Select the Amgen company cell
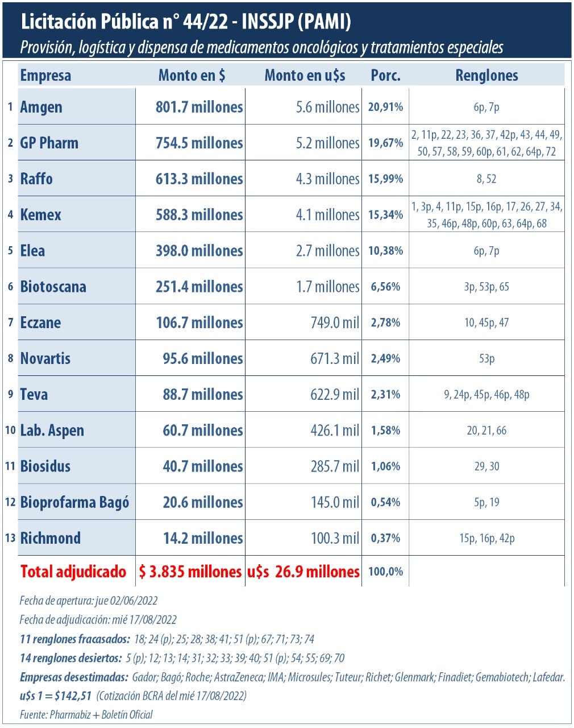 (41, 107)
